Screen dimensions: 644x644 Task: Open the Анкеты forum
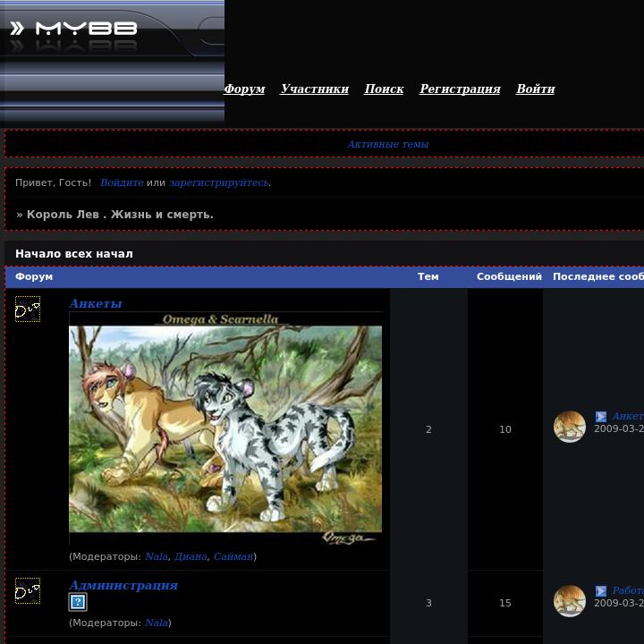click(96, 303)
